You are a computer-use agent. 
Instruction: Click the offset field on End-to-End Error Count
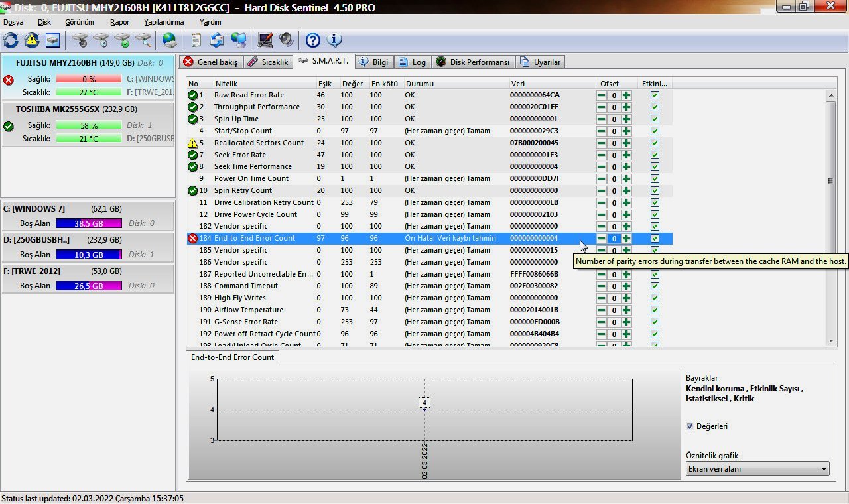coord(614,239)
